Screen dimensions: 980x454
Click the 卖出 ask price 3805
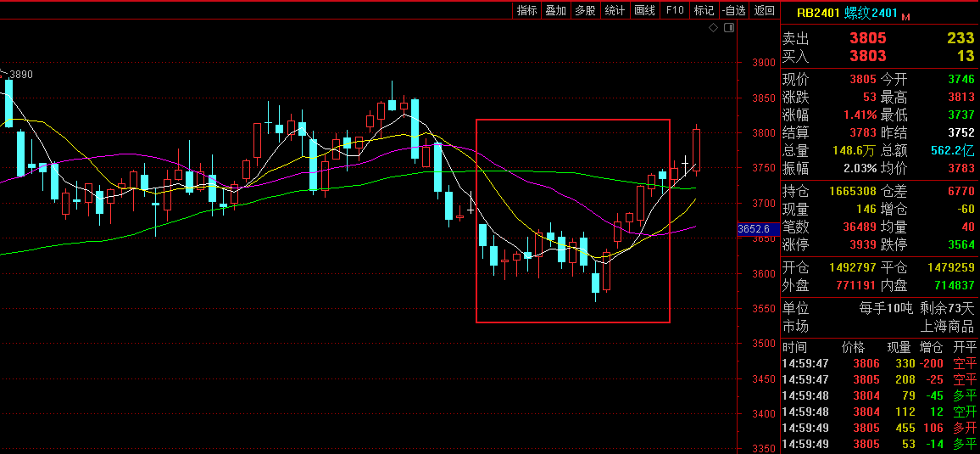tap(867, 38)
